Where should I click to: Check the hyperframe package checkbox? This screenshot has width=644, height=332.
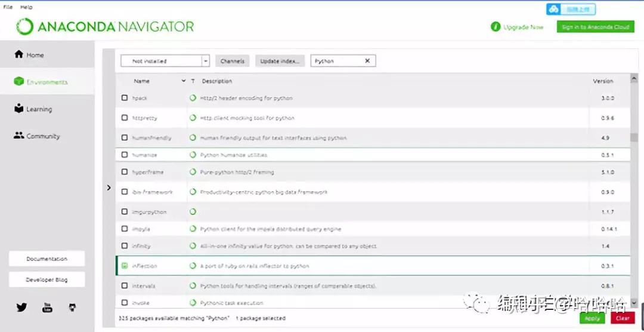(125, 172)
